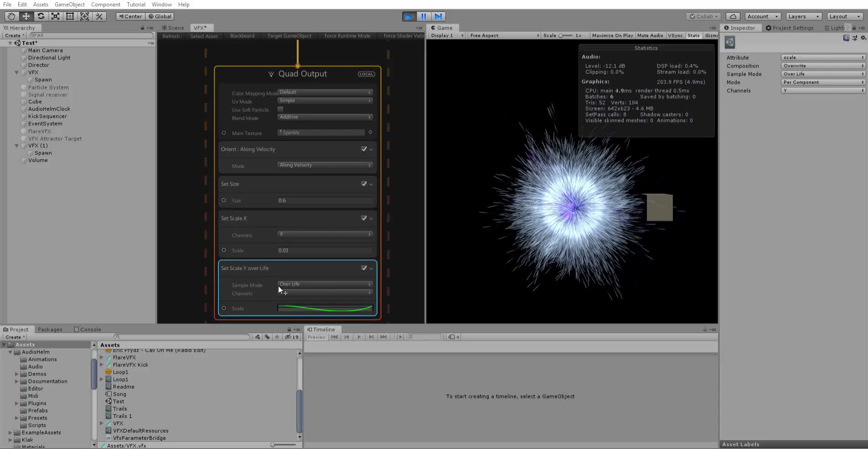Image resolution: width=868 pixels, height=449 pixels.
Task: Select the Move tool
Action: [x=26, y=16]
